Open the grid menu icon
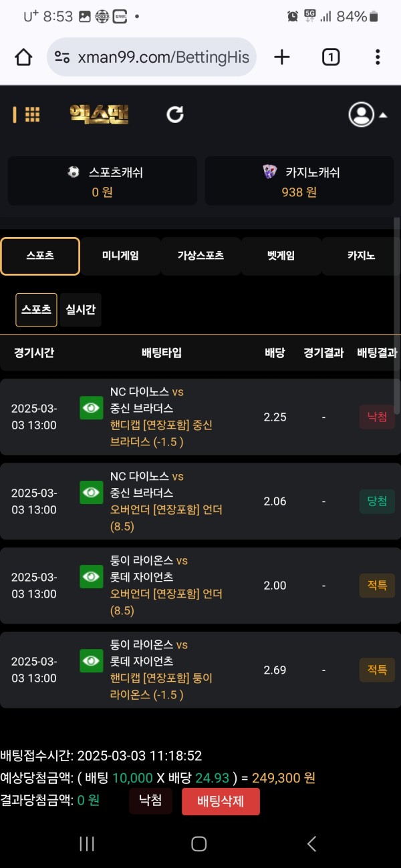401x868 pixels. pos(32,115)
